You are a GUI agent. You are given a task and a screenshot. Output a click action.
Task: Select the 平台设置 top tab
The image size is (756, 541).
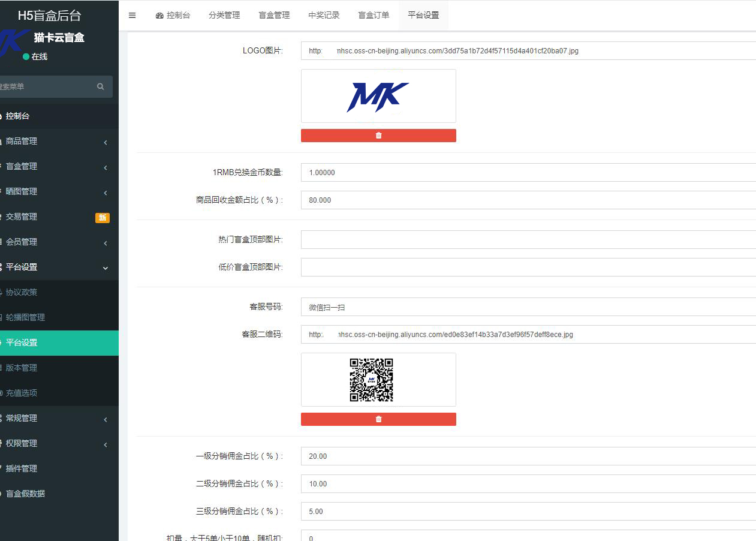[423, 16]
